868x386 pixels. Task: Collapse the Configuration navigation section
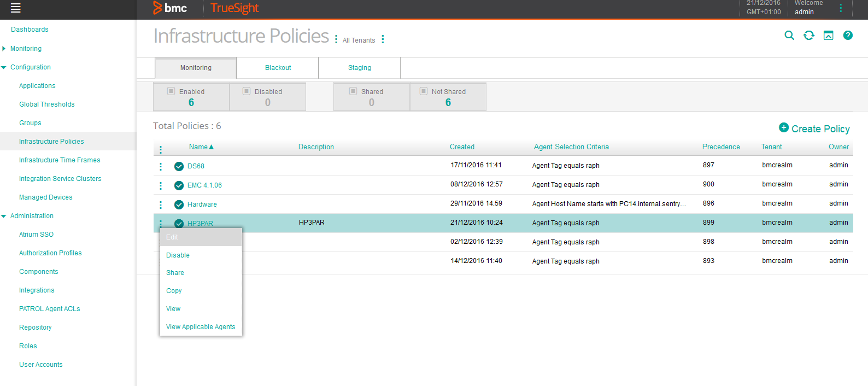[x=4, y=67]
